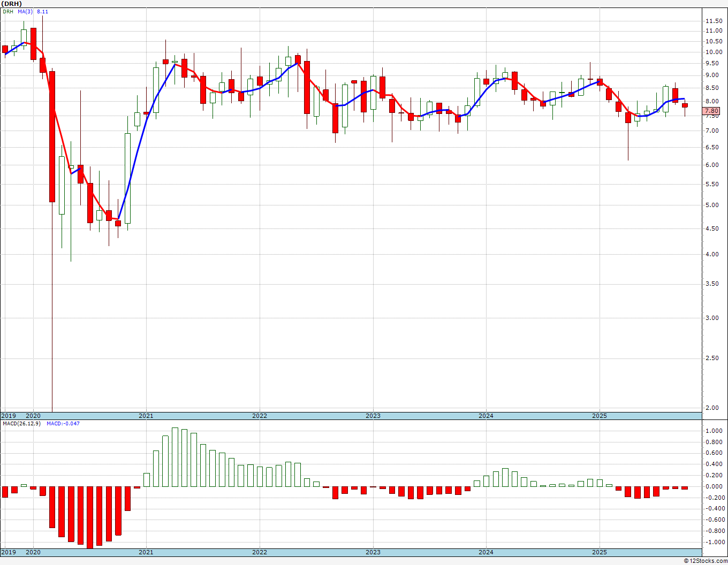728x565 pixels.
Task: Select 2021 on the price chart time axis
Action: 146,416
